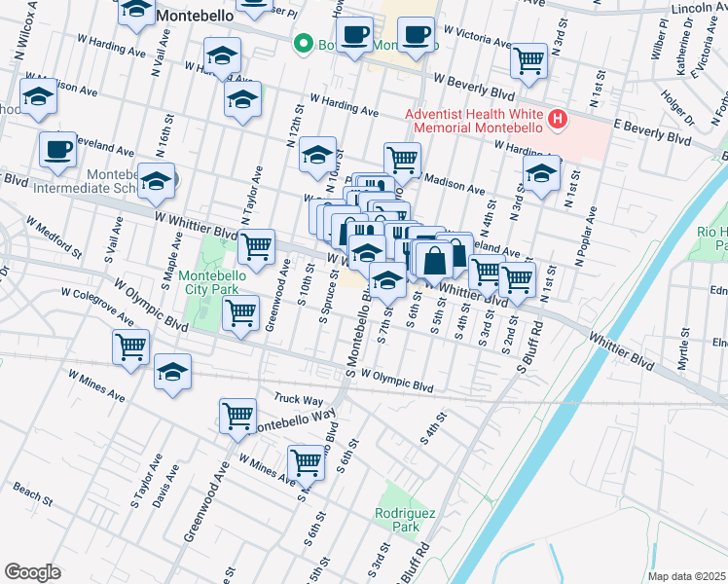The image size is (728, 584).
Task: Click the coffee cup marker left of W Victoria Ave
Action: point(416,39)
